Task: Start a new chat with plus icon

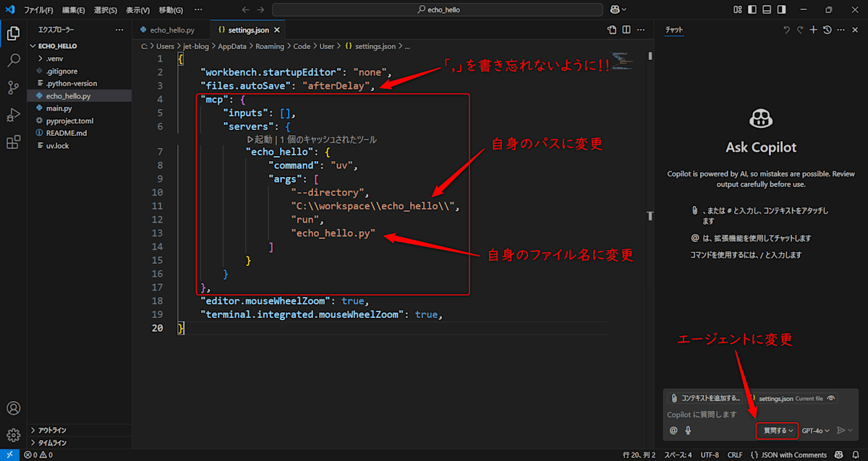Action: pyautogui.click(x=814, y=30)
